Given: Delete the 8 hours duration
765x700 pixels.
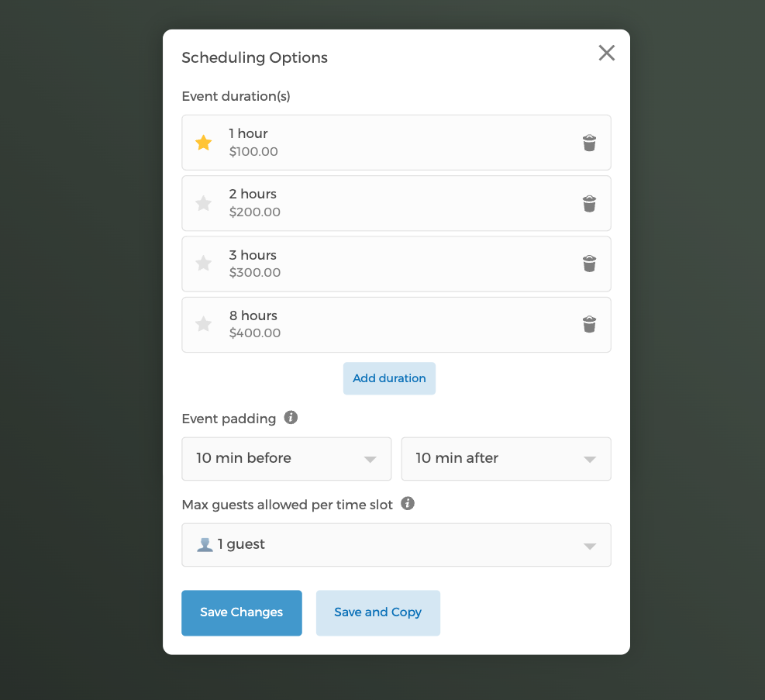Looking at the screenshot, I should point(589,324).
